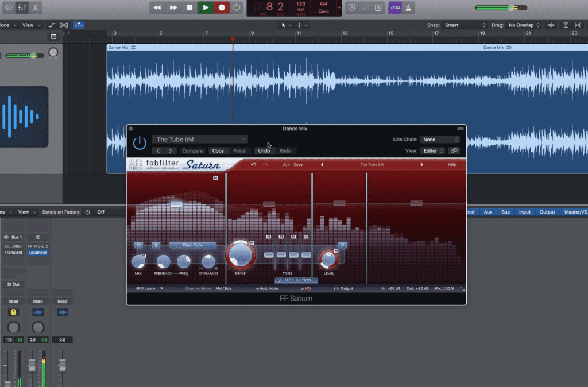Open the Snap Smart dropdown
This screenshot has width=588, height=387.
tap(465, 25)
